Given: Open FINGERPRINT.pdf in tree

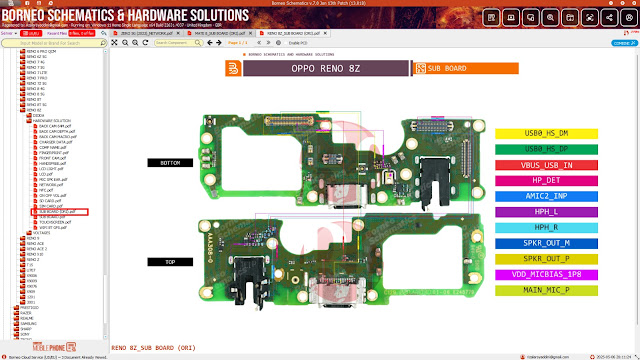Looking at the screenshot, I should point(51,153).
